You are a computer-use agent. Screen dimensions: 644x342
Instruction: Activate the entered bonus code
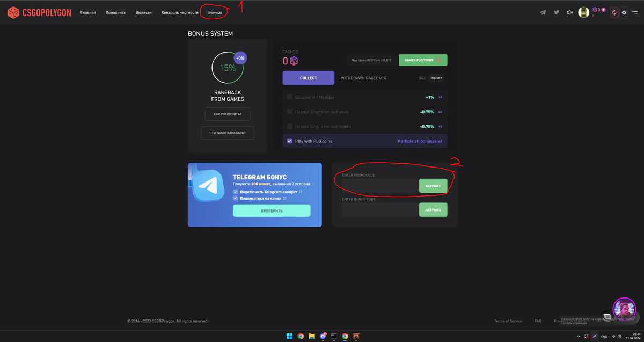pyautogui.click(x=433, y=210)
